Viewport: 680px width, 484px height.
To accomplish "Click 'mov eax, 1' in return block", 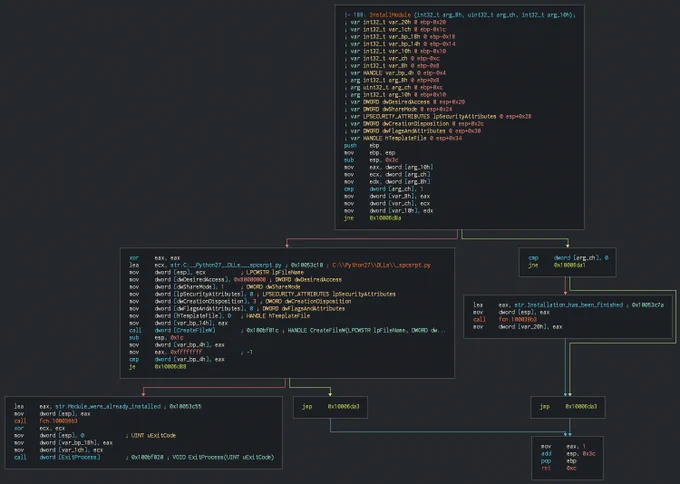I will pyautogui.click(x=563, y=446).
